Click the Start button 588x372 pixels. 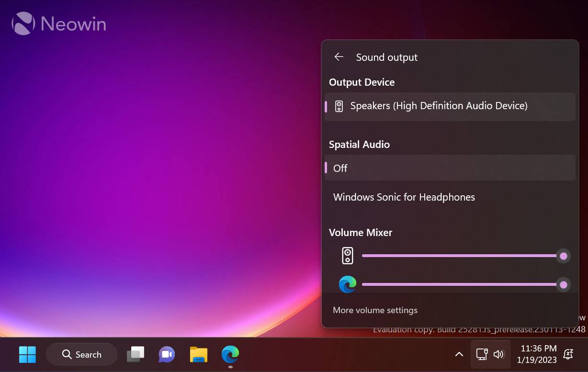pos(27,354)
